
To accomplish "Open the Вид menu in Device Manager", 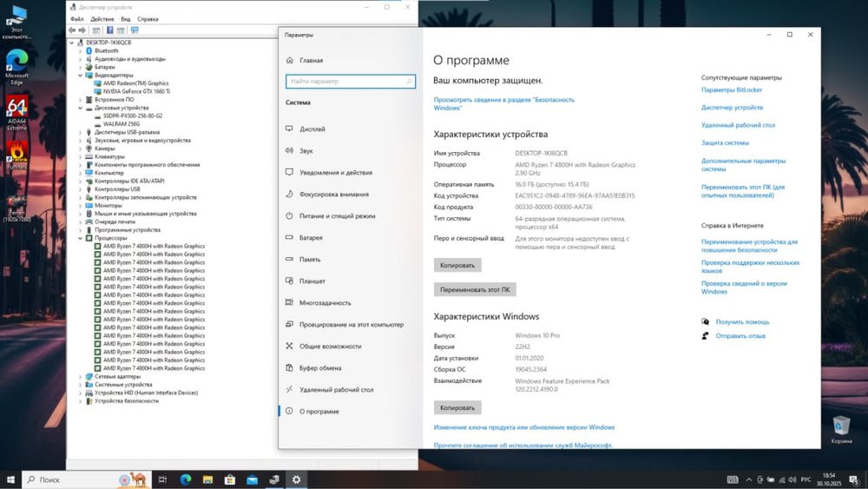I will (126, 19).
